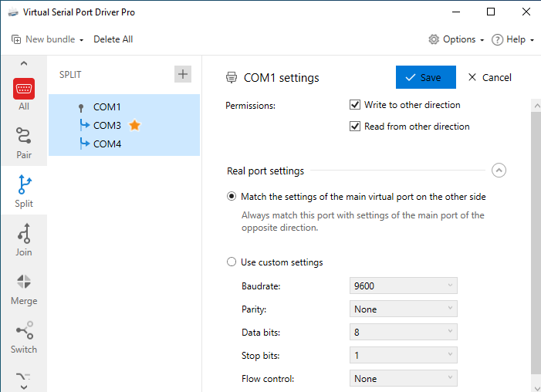
Task: Click the settings panel scrollbar thumb
Action: pos(536,242)
